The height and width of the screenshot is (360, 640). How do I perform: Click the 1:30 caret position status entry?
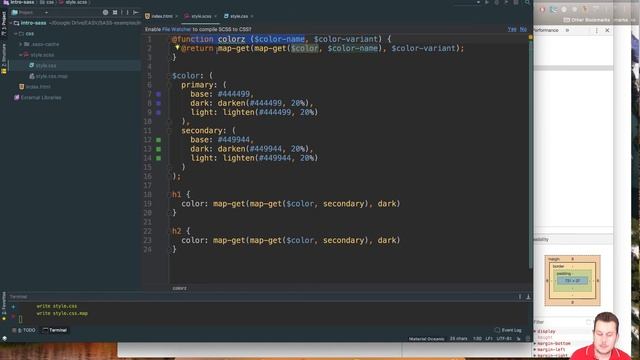[477, 339]
